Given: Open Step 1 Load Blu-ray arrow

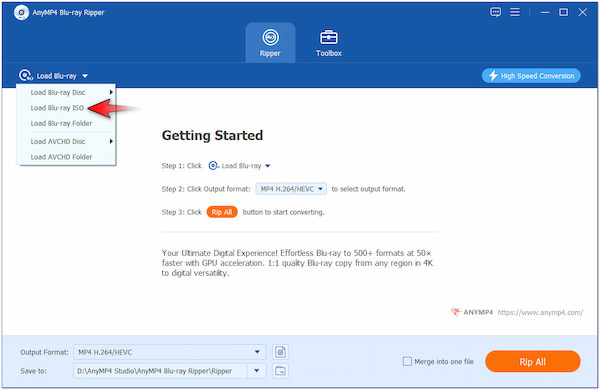Looking at the screenshot, I should tap(268, 166).
